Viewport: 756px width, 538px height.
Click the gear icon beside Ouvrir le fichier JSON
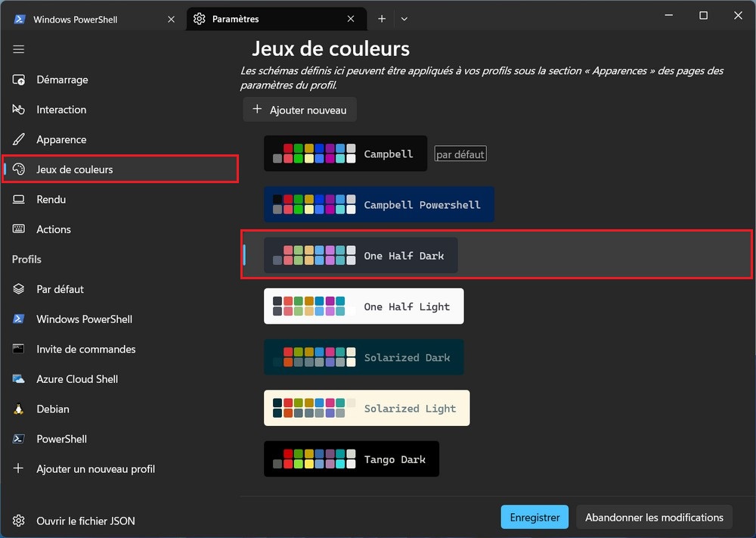pyautogui.click(x=18, y=521)
